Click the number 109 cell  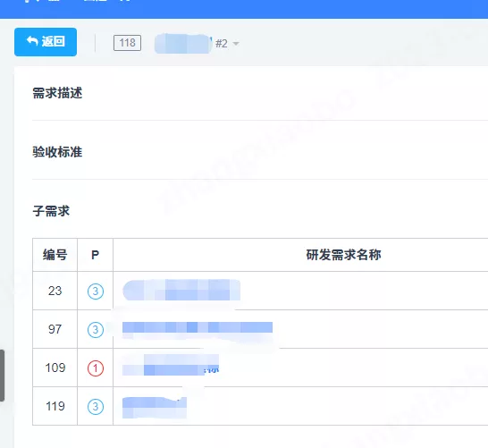55,368
